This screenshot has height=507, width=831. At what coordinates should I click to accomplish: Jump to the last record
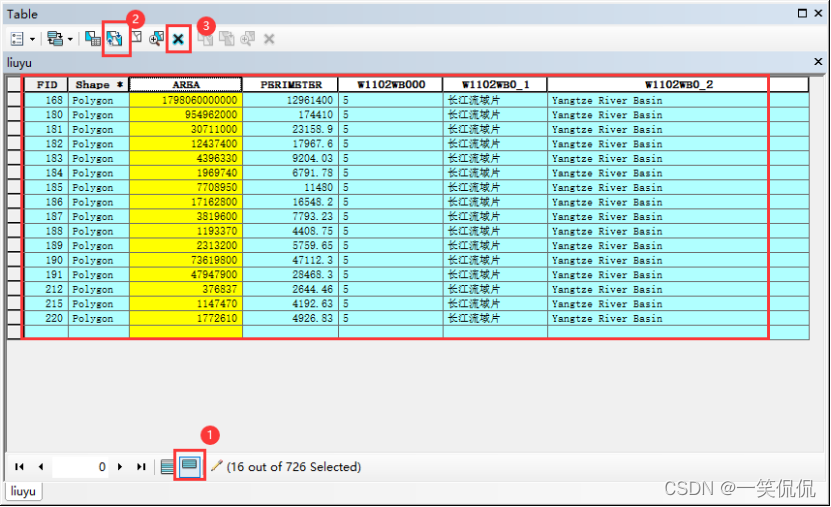(x=140, y=466)
